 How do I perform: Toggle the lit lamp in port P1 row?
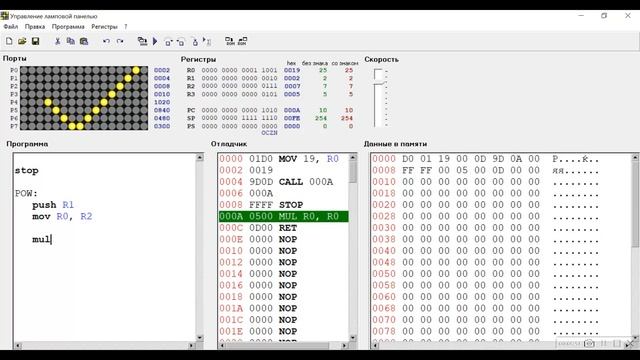[128, 78]
